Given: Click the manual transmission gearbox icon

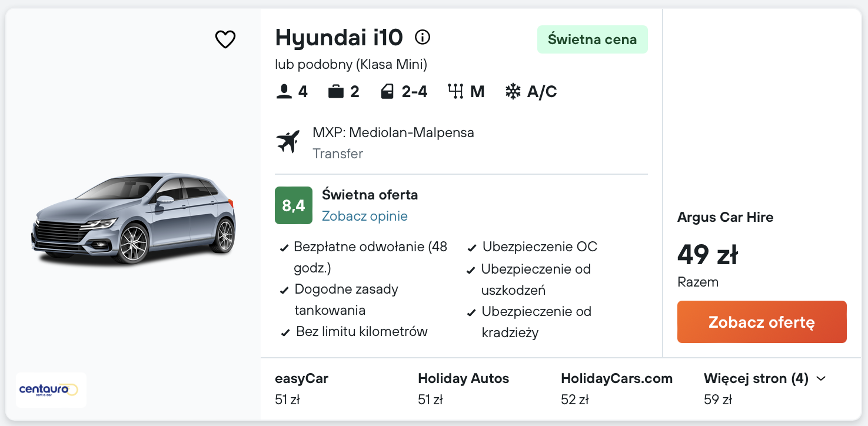Looking at the screenshot, I should (455, 92).
